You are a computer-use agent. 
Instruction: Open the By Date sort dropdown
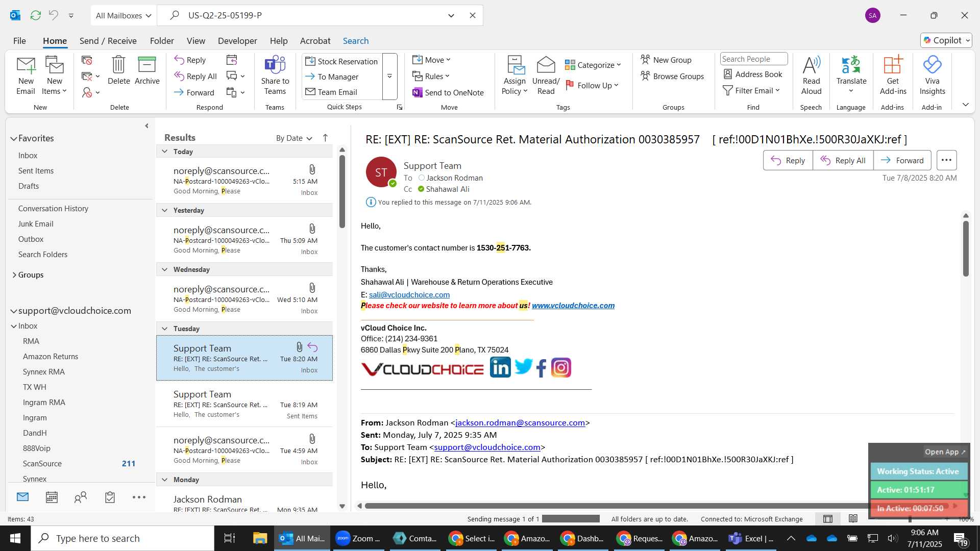tap(294, 138)
